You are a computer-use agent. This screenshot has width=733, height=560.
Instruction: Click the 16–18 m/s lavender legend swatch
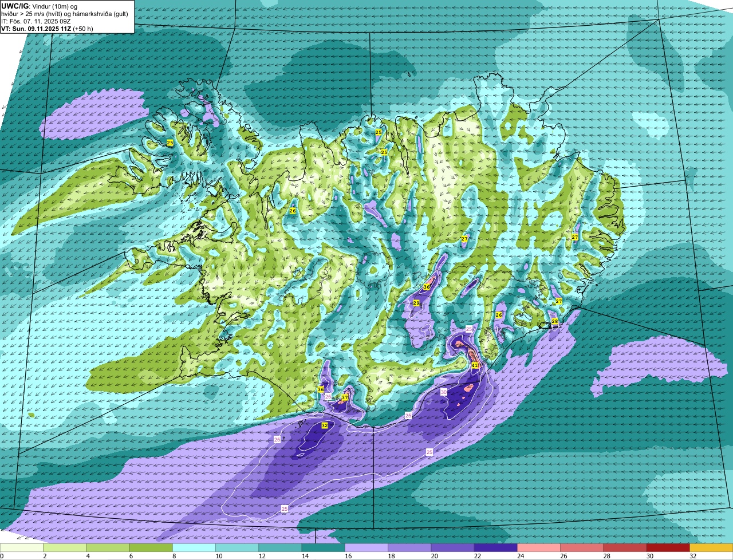click(366, 548)
